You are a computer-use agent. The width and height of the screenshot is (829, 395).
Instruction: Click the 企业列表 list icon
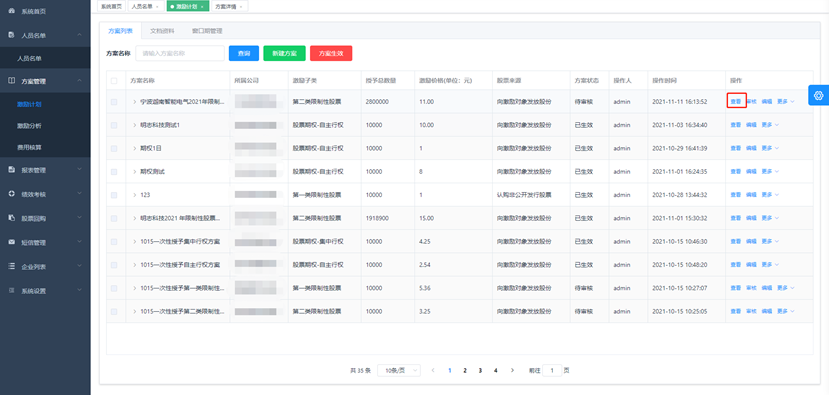[x=12, y=267]
